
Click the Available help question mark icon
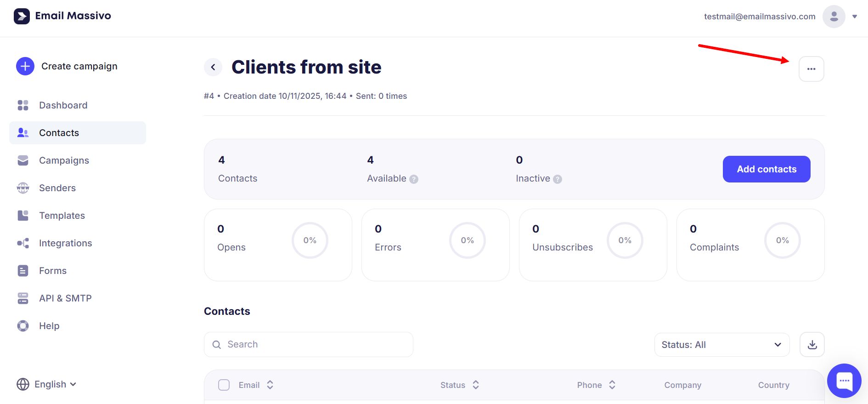tap(414, 179)
